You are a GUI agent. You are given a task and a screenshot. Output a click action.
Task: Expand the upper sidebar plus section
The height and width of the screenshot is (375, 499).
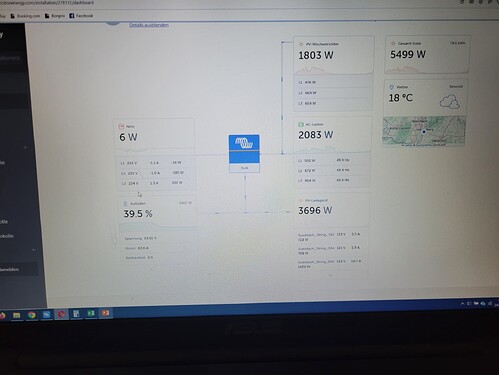(26, 147)
